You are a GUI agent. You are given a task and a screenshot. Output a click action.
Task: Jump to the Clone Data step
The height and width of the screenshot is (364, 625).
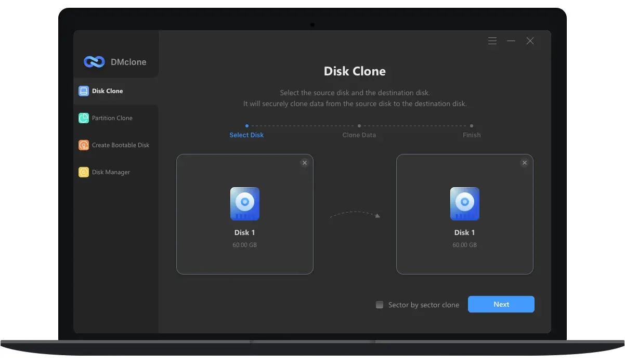[x=359, y=135]
